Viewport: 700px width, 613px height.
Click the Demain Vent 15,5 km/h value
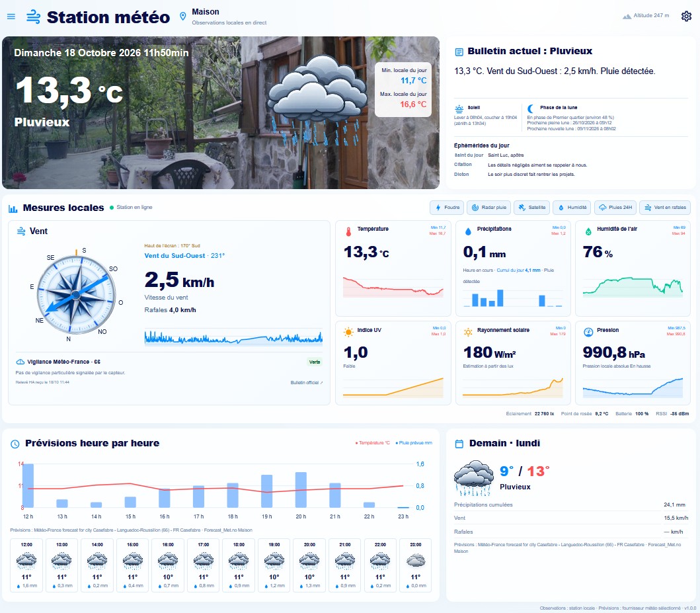[x=676, y=518]
